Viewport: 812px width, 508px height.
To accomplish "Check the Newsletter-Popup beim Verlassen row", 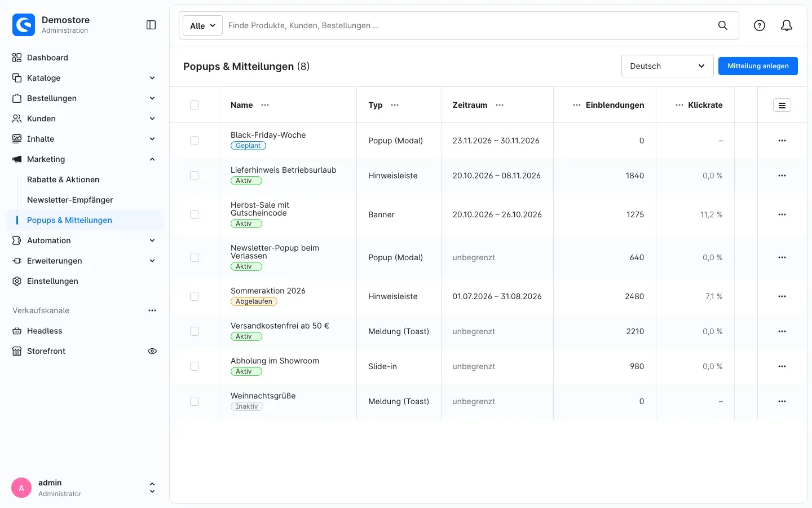I will point(195,257).
